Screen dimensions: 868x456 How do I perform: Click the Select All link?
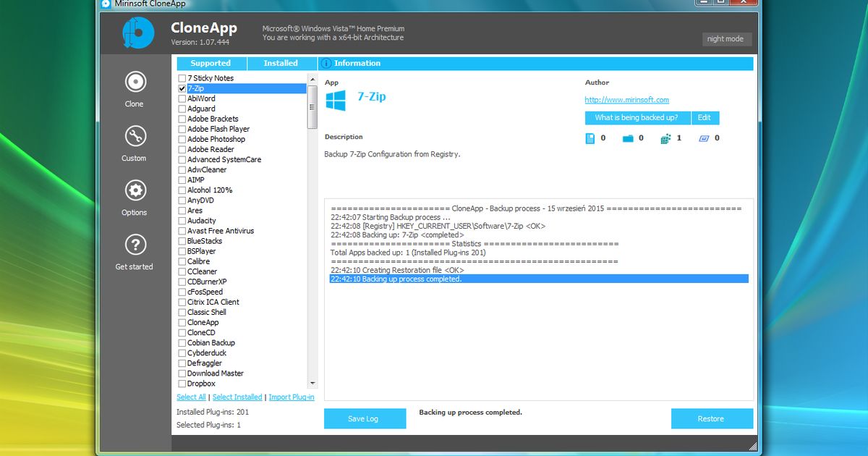pos(191,397)
